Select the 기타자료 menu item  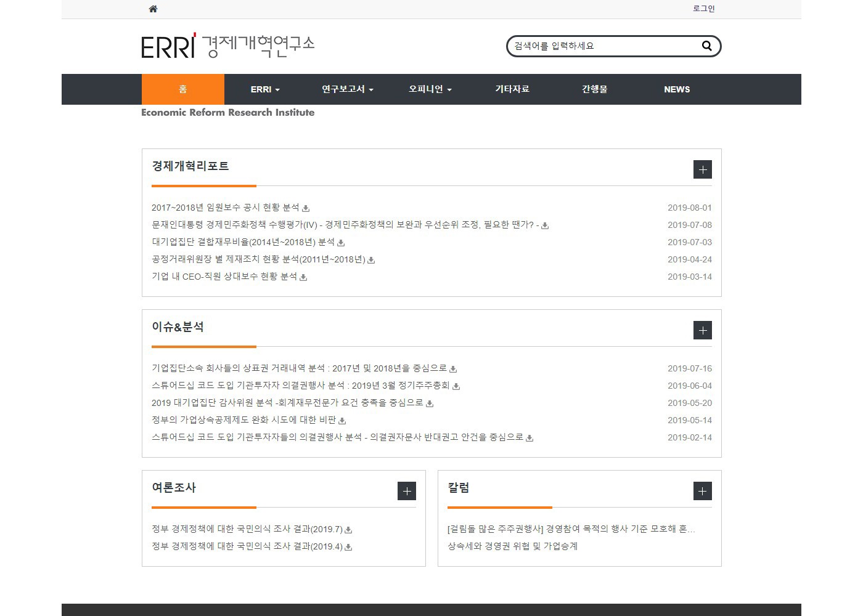tap(512, 89)
